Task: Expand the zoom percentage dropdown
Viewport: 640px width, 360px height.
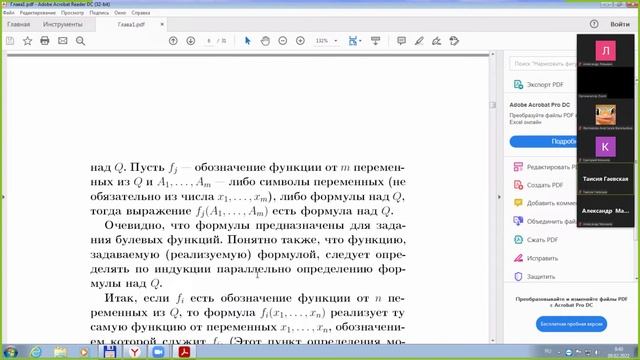Action: (x=336, y=41)
